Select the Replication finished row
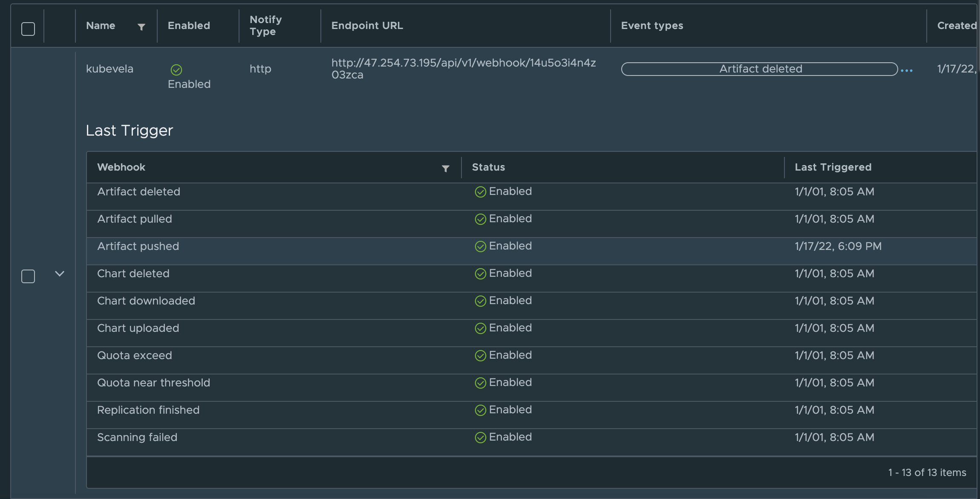 [x=148, y=410]
